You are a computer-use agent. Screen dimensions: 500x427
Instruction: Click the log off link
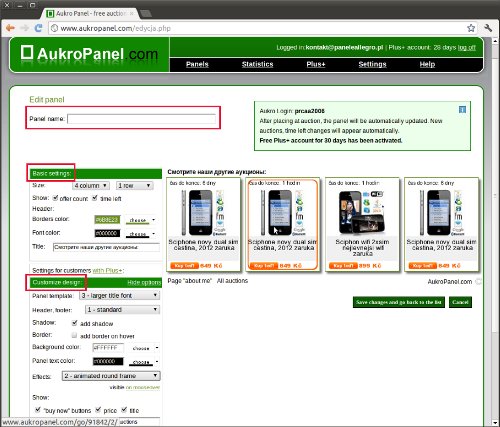click(x=467, y=48)
